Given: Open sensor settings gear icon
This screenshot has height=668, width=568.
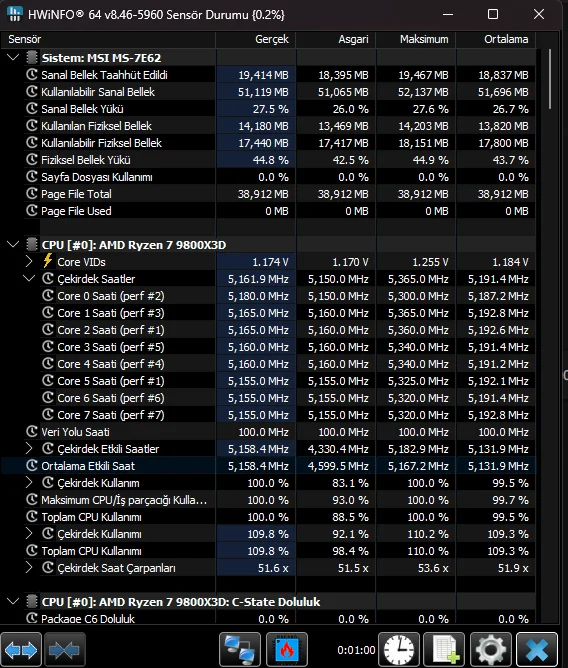Looking at the screenshot, I should [491, 650].
